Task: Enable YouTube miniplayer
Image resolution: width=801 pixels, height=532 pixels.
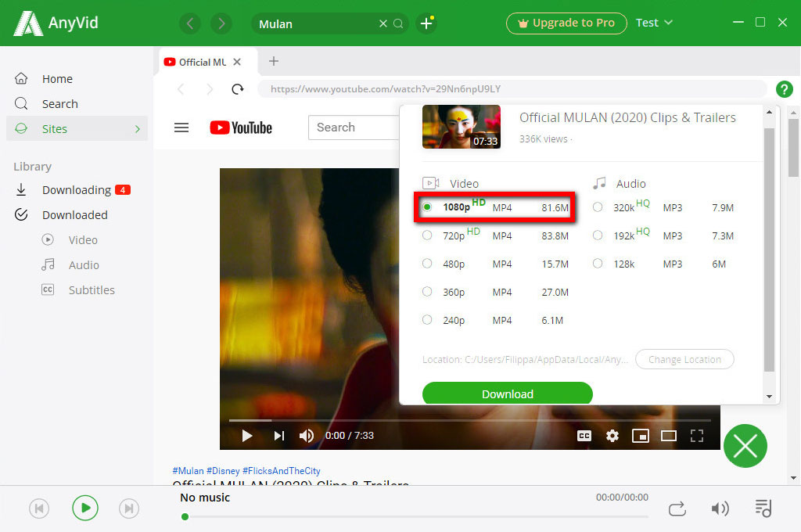Action: pos(641,436)
